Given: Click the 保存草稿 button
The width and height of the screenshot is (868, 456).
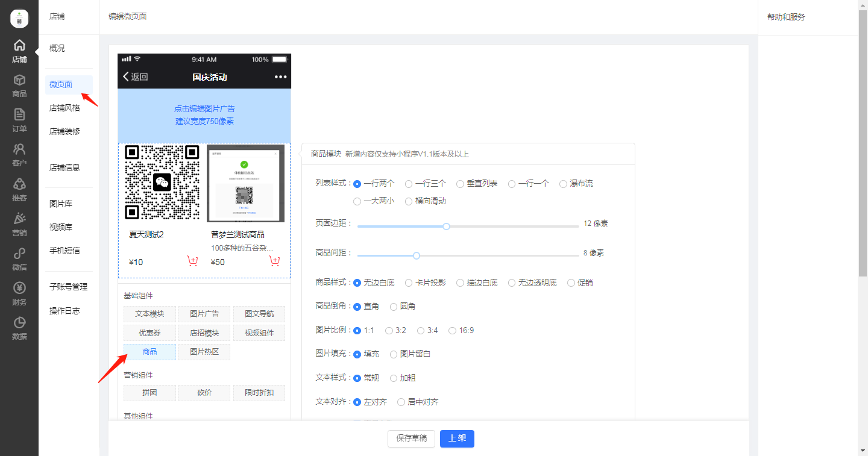Looking at the screenshot, I should pyautogui.click(x=411, y=439).
